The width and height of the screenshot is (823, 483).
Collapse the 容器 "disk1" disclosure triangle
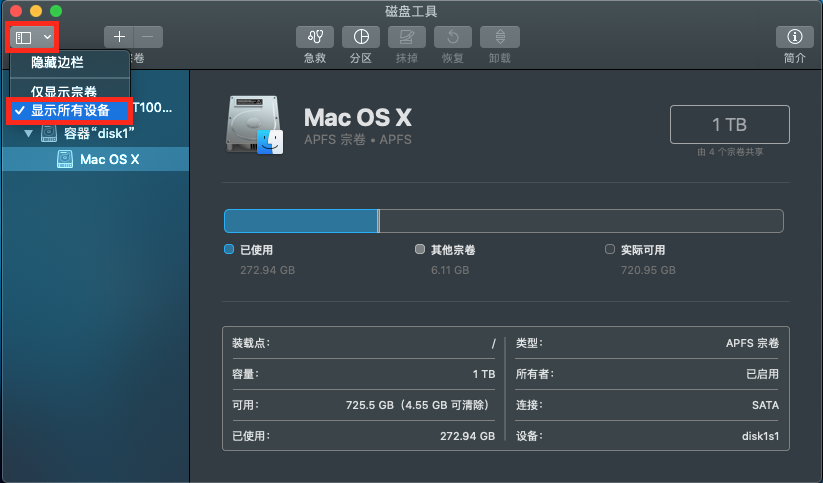coord(28,134)
